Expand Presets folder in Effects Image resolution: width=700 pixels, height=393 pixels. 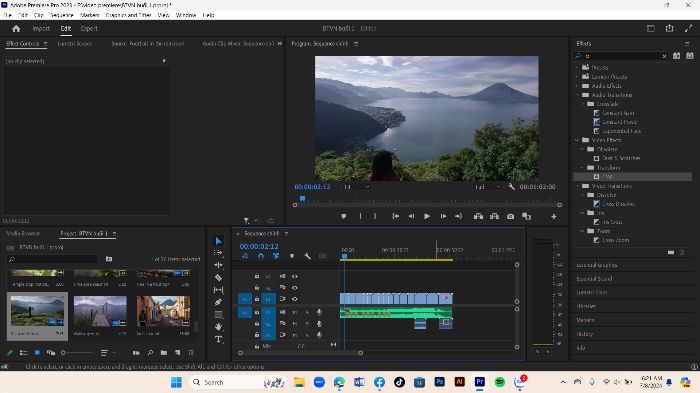point(577,67)
